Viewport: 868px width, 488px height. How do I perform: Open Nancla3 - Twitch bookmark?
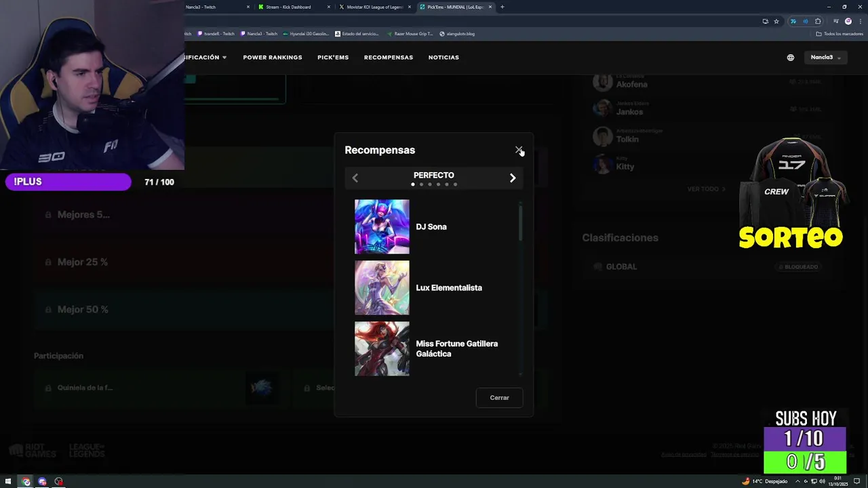[x=259, y=34]
